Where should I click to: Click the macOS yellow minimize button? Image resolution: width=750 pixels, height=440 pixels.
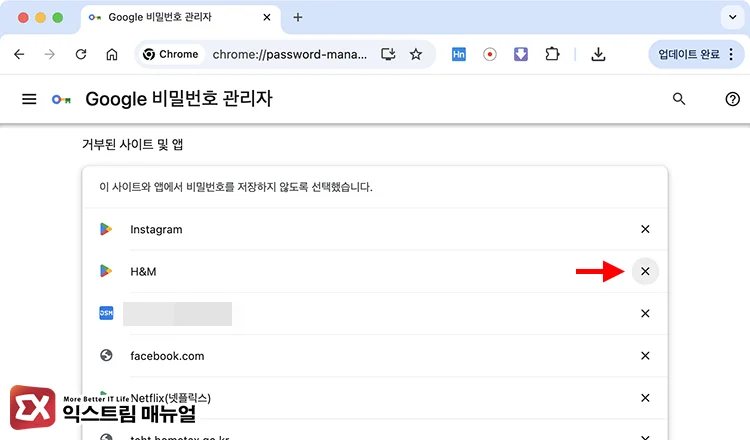click(40, 18)
